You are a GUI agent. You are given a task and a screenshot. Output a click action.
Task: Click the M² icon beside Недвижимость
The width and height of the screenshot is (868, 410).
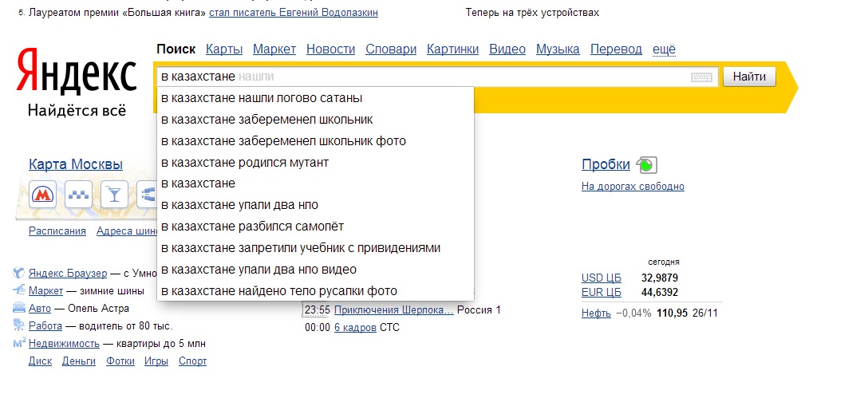pyautogui.click(x=19, y=343)
